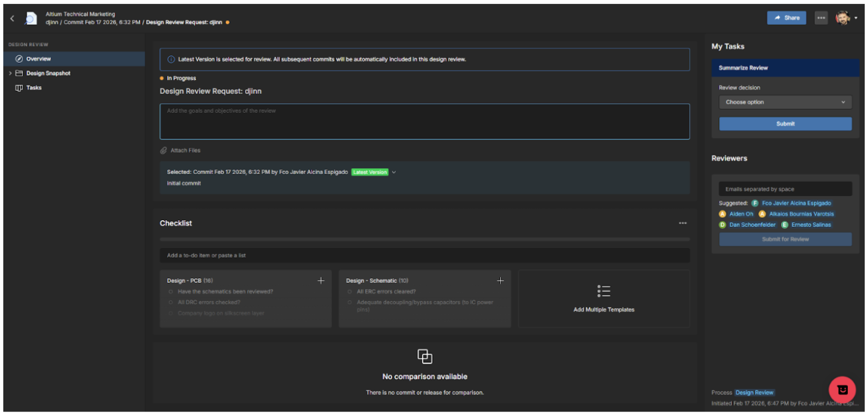Click the red chat support bubble icon
868x417 pixels.
(x=842, y=390)
